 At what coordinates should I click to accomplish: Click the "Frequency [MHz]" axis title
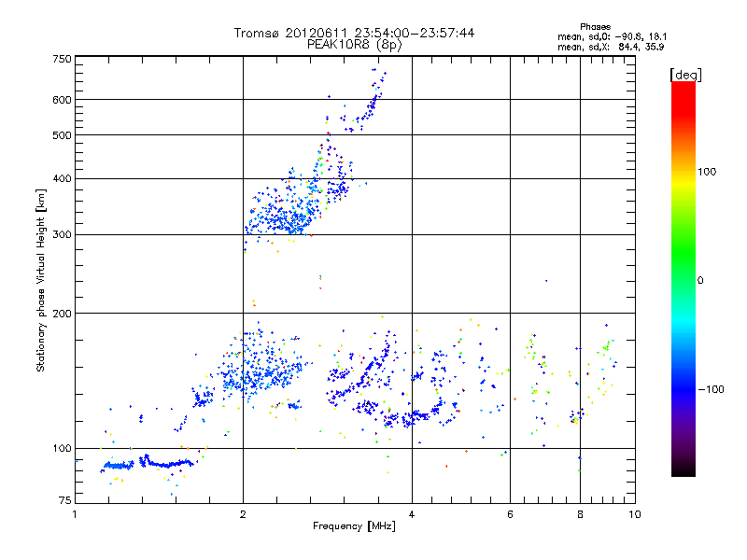pyautogui.click(x=354, y=526)
